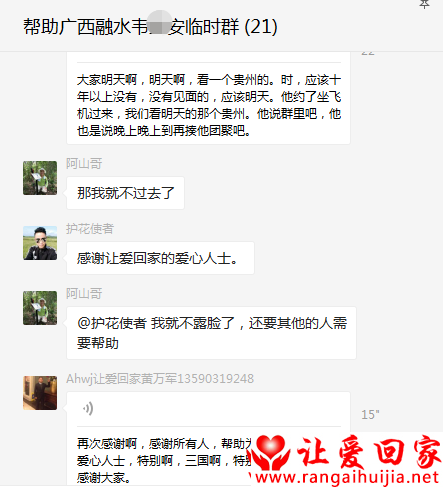Open 护花使者's profile avatar
The height and width of the screenshot is (487, 443).
(40, 243)
